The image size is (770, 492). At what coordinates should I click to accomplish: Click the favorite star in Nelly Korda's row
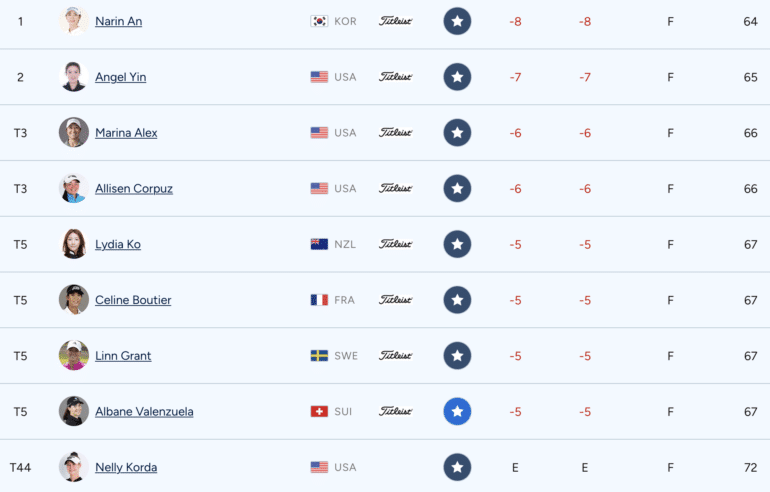[x=457, y=467]
